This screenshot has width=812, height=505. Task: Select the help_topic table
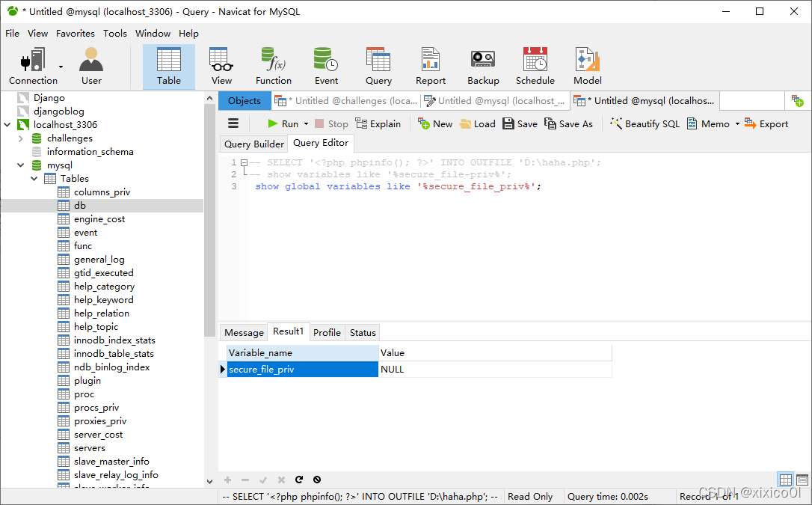click(96, 327)
